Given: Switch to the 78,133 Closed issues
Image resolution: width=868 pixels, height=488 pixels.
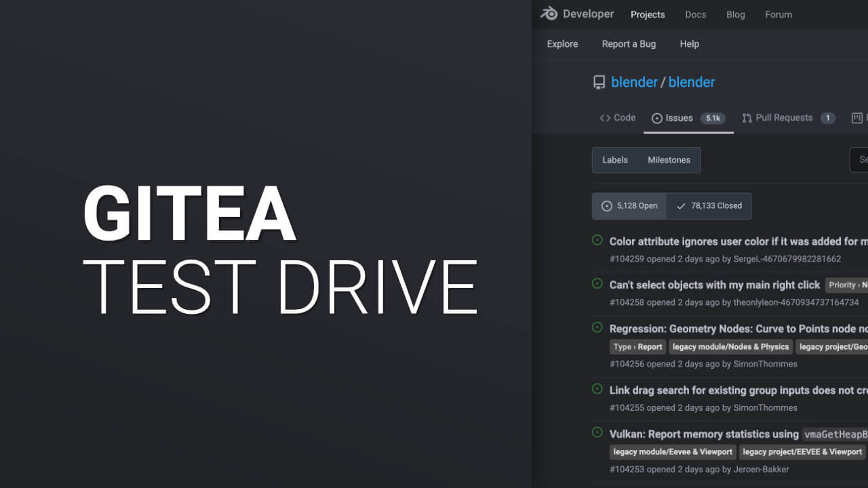Looking at the screenshot, I should click(709, 206).
